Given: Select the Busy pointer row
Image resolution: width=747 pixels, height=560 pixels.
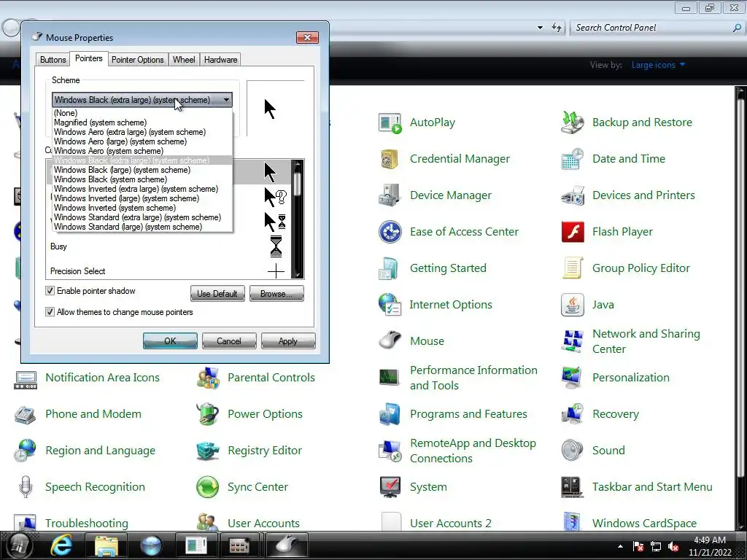Looking at the screenshot, I should [169, 246].
